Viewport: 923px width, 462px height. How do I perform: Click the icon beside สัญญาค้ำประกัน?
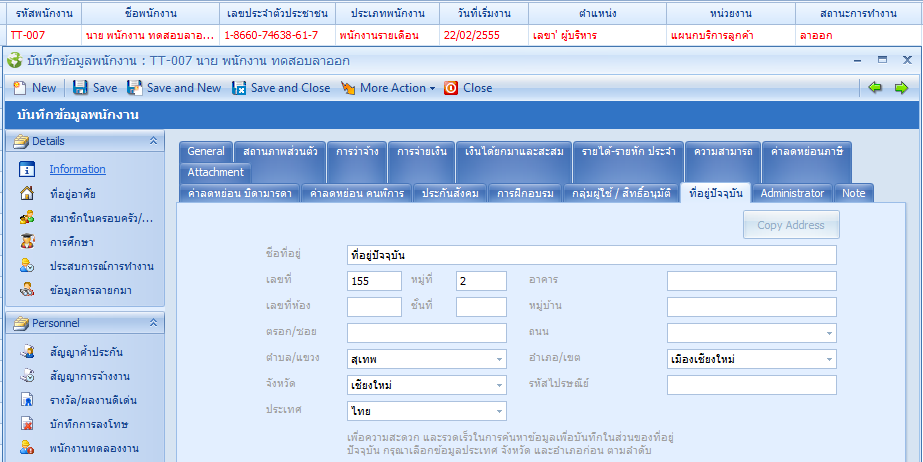[27, 353]
